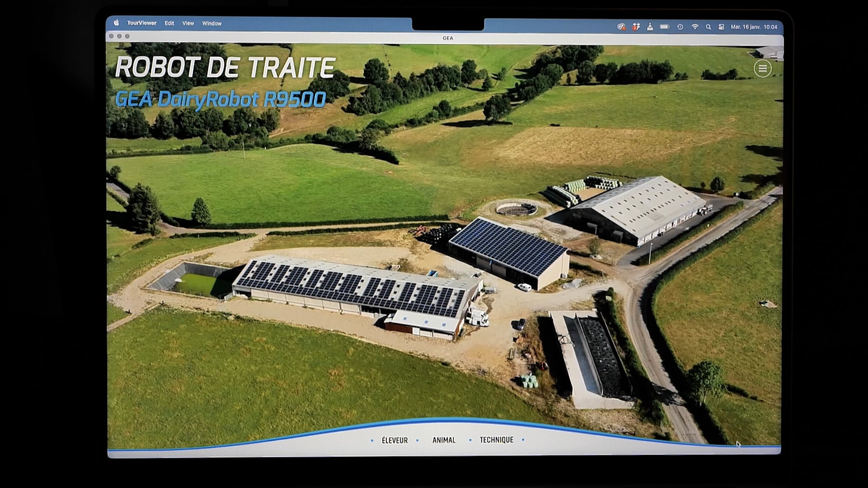The height and width of the screenshot is (488, 868).
Task: Open the Apple menu
Action: (x=116, y=23)
